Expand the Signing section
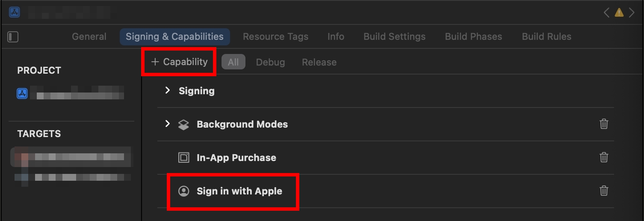 (x=168, y=90)
